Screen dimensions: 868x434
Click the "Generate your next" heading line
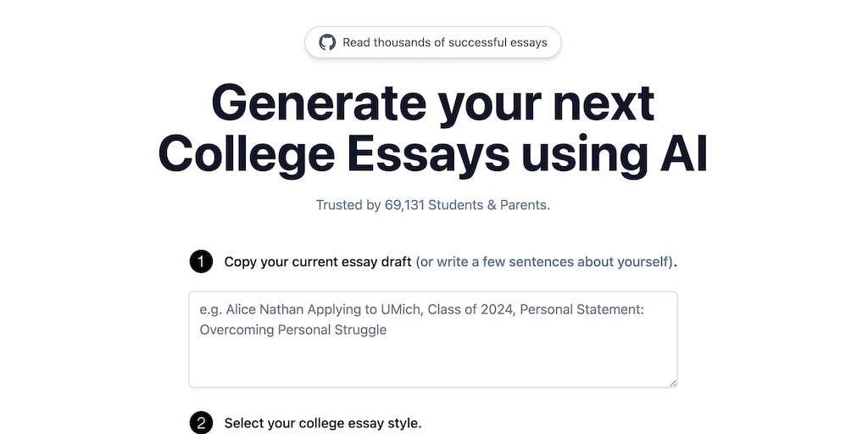click(432, 103)
